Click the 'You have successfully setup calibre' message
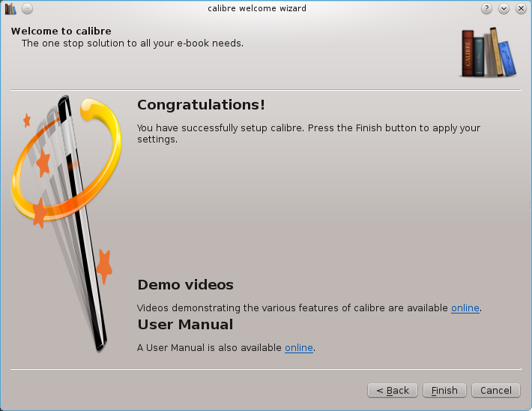The width and height of the screenshot is (532, 411). [309, 133]
